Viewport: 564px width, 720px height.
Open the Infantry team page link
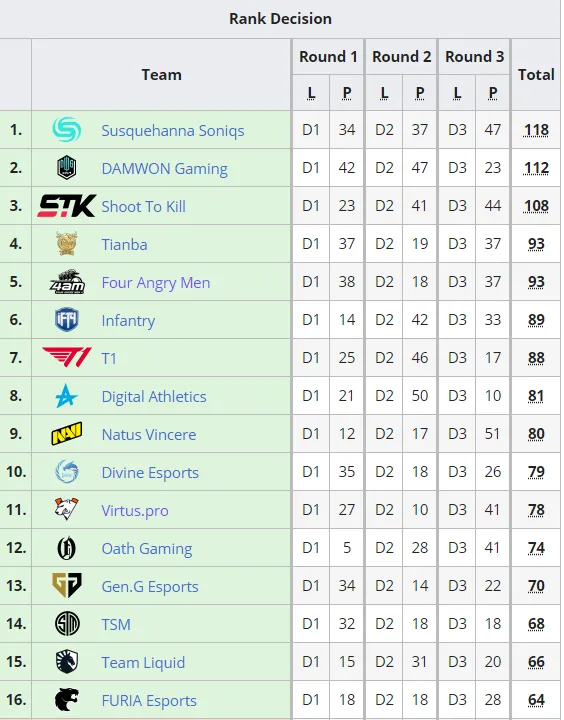coord(128,321)
